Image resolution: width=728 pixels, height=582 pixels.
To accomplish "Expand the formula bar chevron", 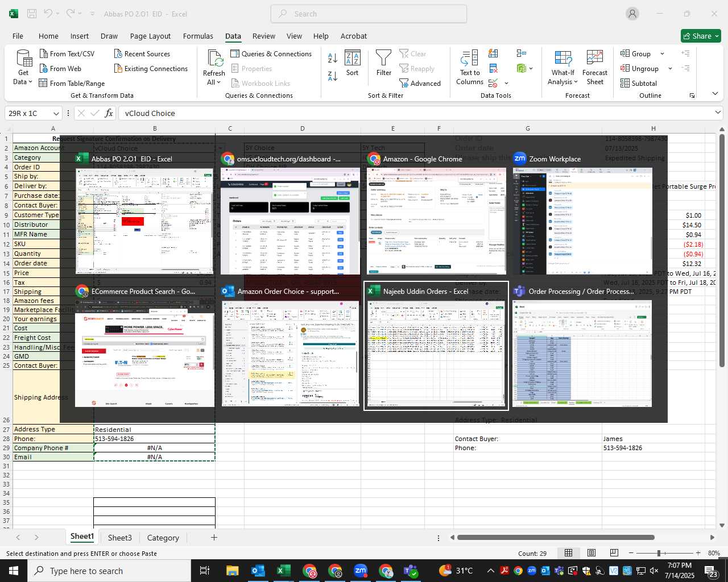I will (x=718, y=113).
